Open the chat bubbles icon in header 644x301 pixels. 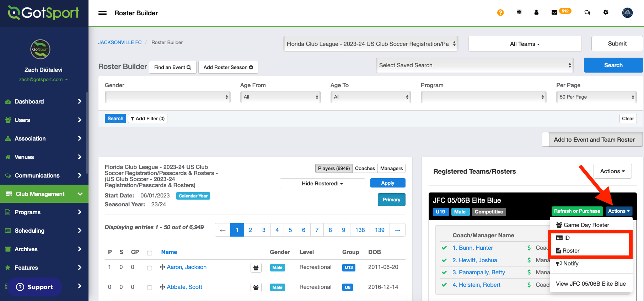click(587, 12)
